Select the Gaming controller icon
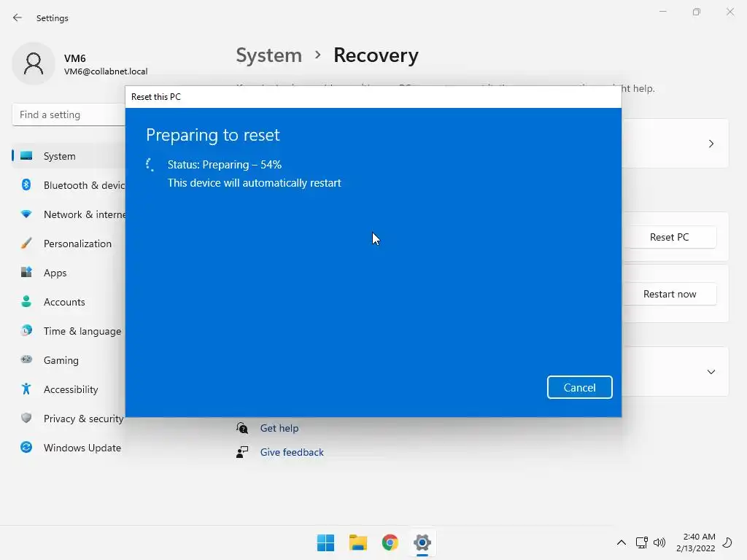Image resolution: width=747 pixels, height=560 pixels. coord(26,359)
